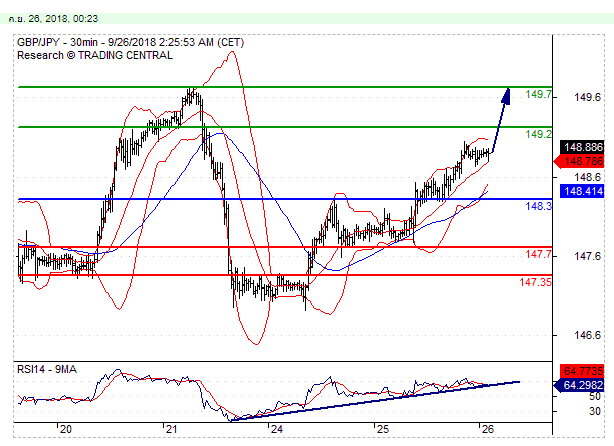
Task: Select the red 147.35 support label
Action: pyautogui.click(x=535, y=282)
